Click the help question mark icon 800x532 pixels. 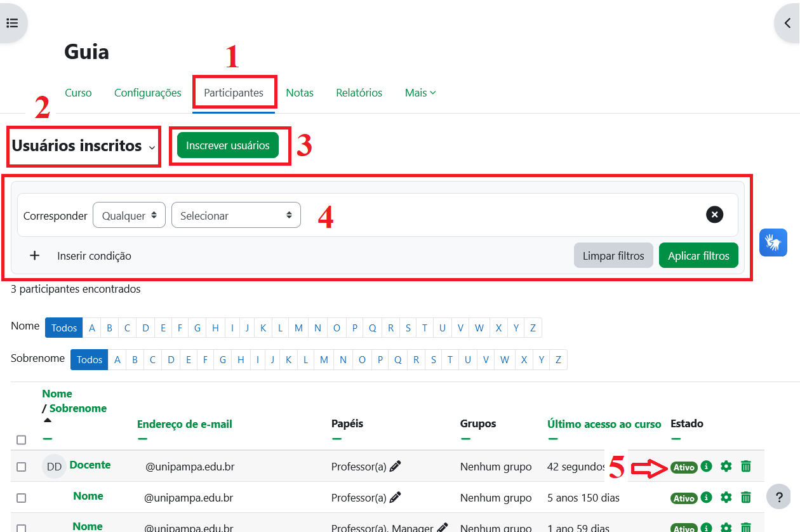point(778,496)
